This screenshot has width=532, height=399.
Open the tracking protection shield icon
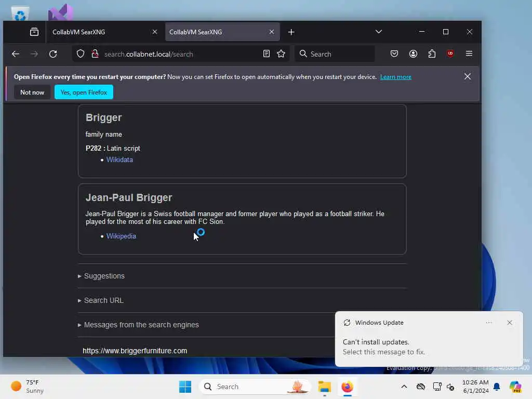[x=81, y=54]
